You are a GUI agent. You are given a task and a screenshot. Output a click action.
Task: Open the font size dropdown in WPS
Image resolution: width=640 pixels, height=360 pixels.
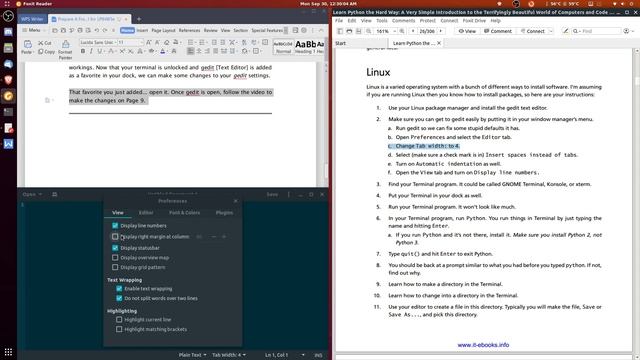(142, 42)
